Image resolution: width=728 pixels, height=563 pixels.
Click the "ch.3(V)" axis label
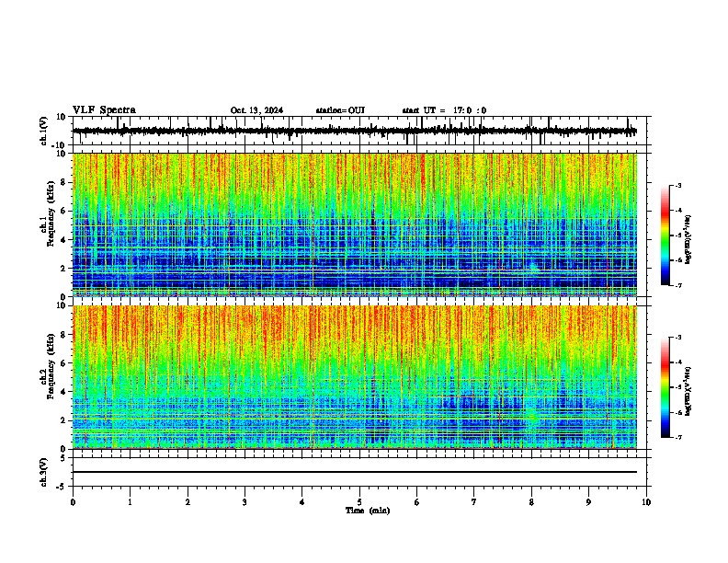[x=44, y=473]
